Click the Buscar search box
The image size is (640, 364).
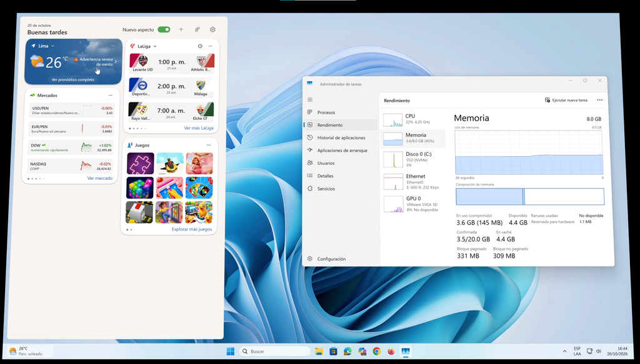275,351
